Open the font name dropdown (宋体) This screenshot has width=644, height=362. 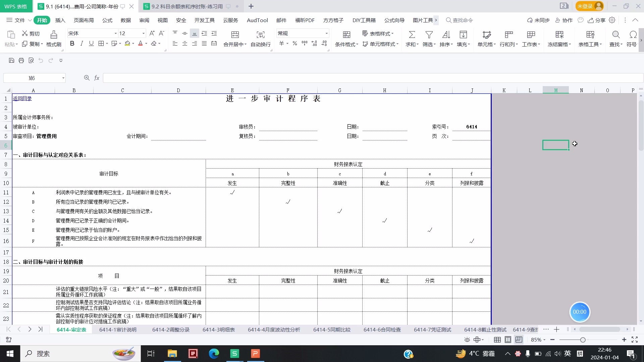(x=115, y=33)
